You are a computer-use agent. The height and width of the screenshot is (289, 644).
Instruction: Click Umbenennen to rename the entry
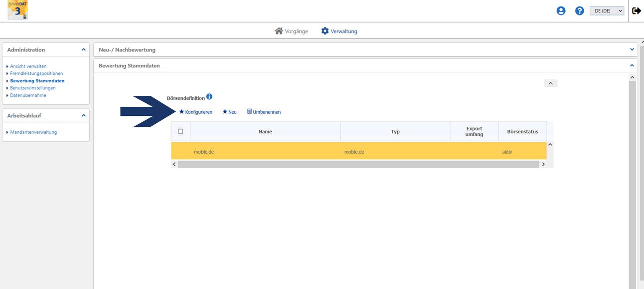point(264,112)
